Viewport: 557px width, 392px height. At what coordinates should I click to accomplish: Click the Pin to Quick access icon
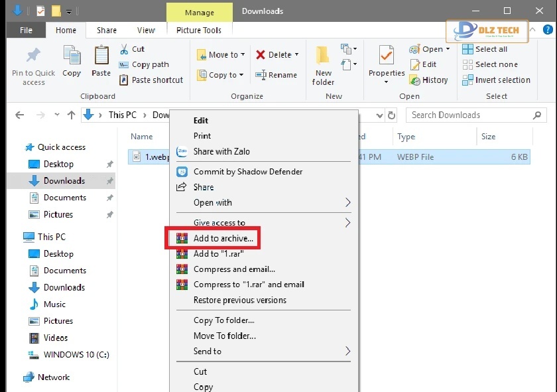(x=33, y=56)
